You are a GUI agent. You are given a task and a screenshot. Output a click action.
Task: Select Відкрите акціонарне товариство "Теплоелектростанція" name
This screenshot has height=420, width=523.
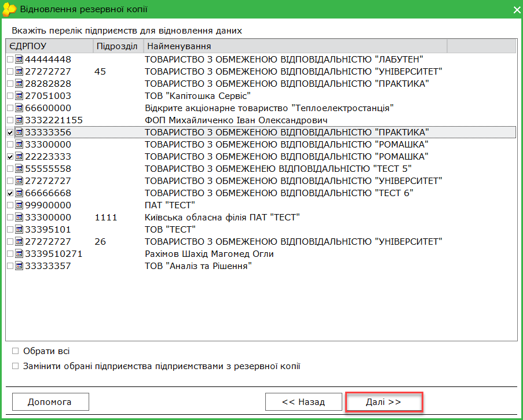pyautogui.click(x=269, y=108)
